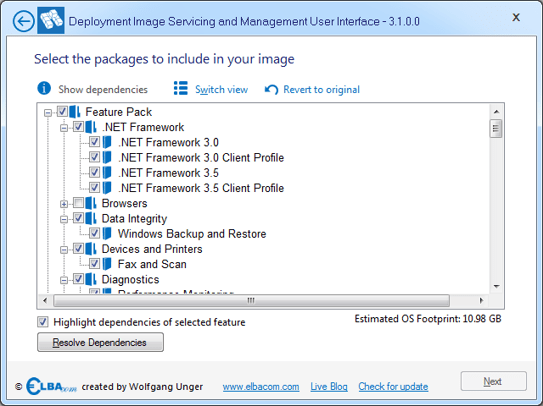Expand the Browsers tree node

click(64, 204)
